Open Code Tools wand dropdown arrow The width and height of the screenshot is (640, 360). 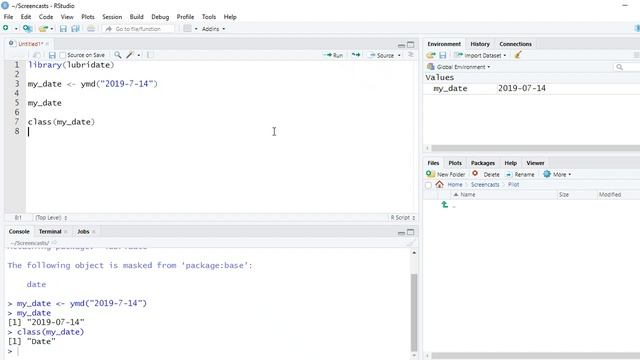coord(139,55)
